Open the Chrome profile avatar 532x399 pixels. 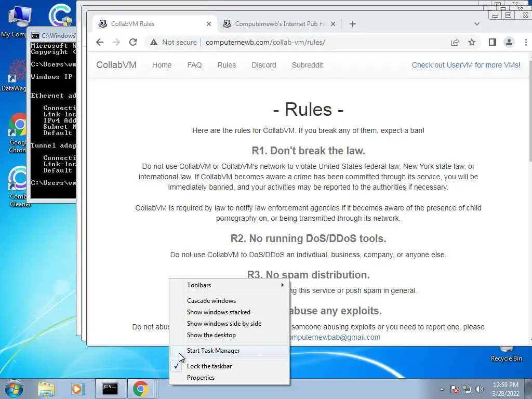[x=509, y=42]
